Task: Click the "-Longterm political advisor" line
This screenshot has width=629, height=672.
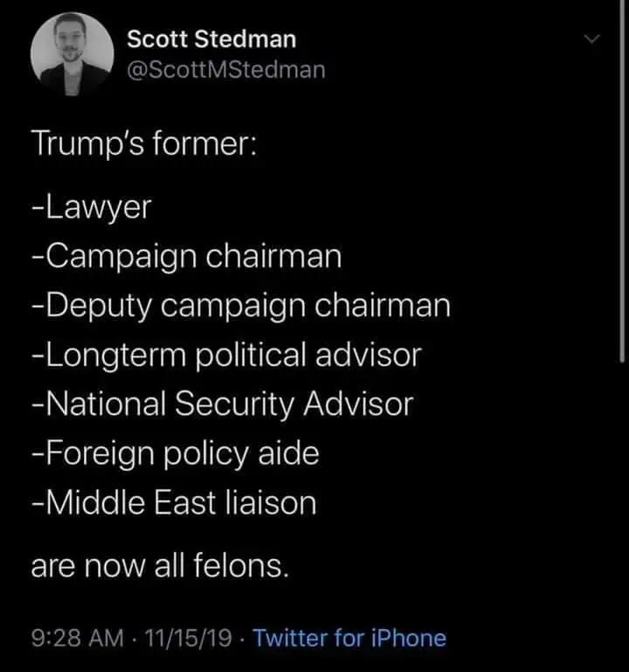Action: click(x=225, y=355)
